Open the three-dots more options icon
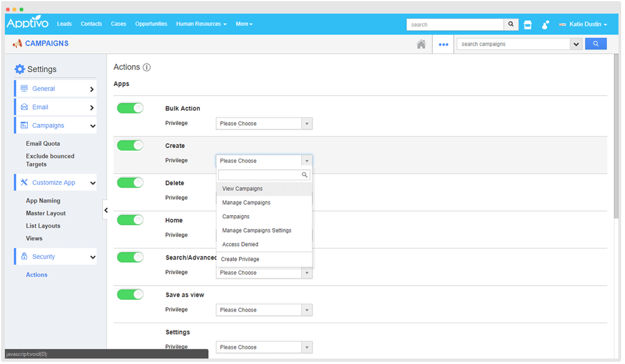The height and width of the screenshot is (364, 625). tap(443, 45)
